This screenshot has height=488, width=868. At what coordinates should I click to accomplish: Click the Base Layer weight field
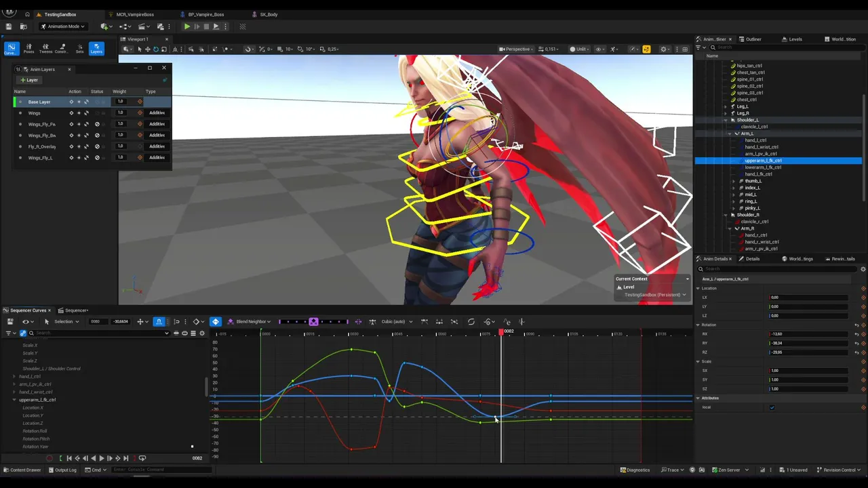(120, 102)
